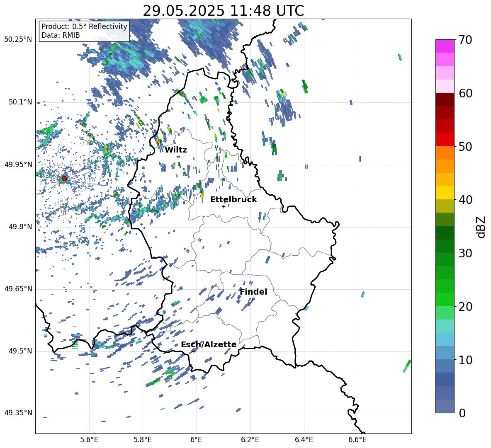Click the longitude label 6.4°E
Viewport: 491px width, 448px height.
[x=304, y=440]
